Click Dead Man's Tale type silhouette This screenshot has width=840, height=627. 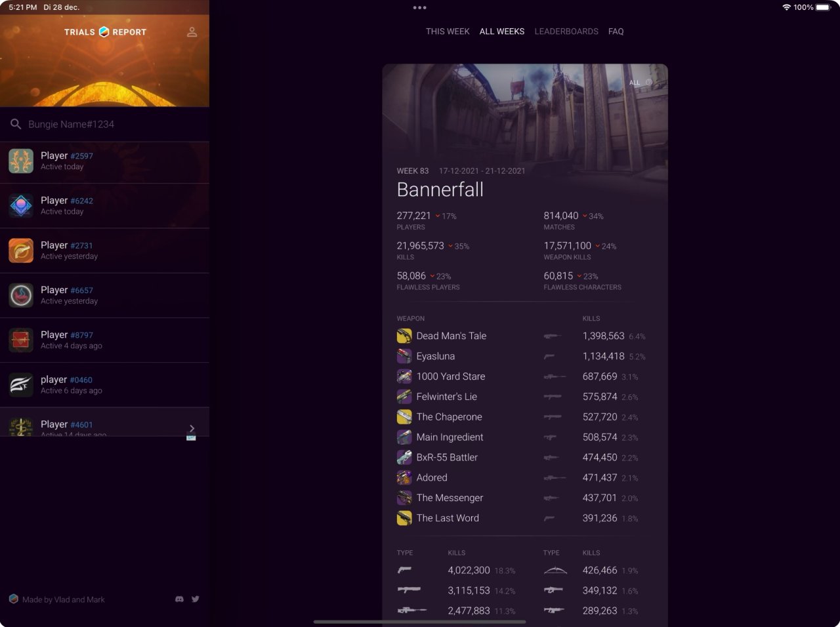553,336
